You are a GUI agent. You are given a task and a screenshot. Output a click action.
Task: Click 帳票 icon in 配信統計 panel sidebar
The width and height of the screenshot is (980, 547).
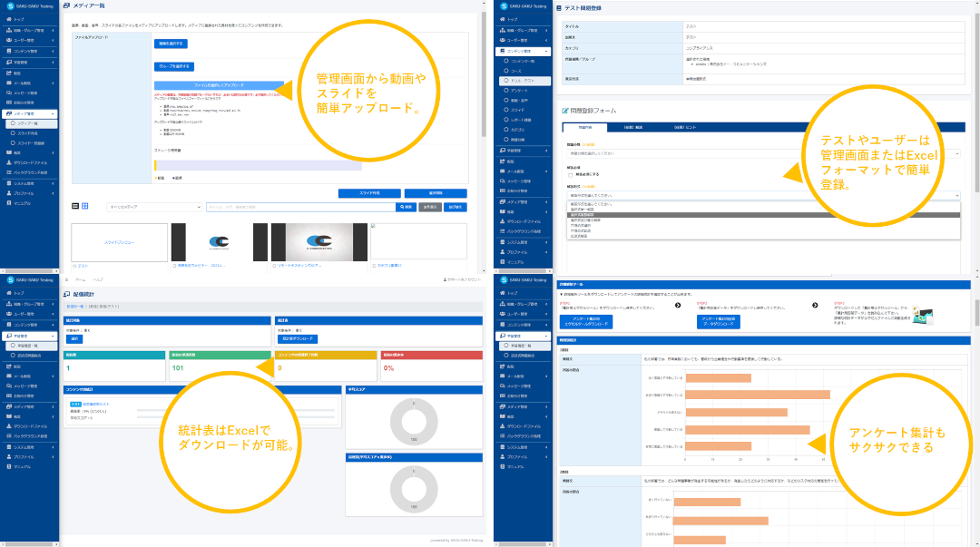(9, 416)
